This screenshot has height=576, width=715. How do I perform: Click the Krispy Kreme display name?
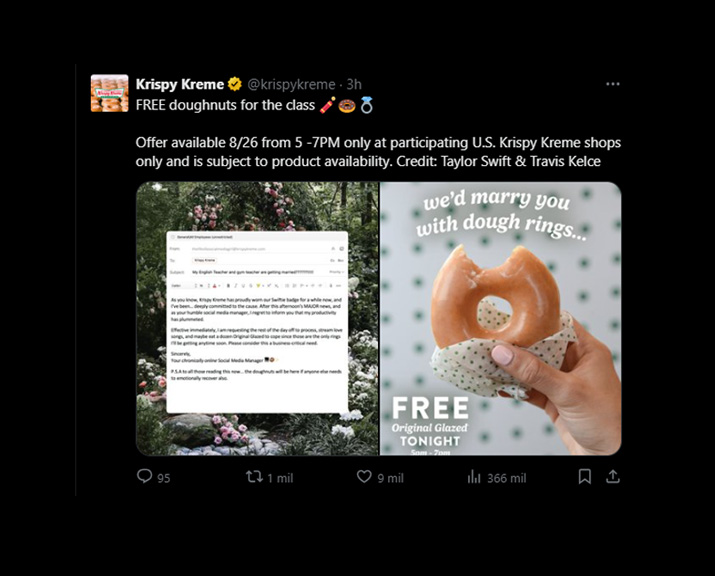click(180, 84)
